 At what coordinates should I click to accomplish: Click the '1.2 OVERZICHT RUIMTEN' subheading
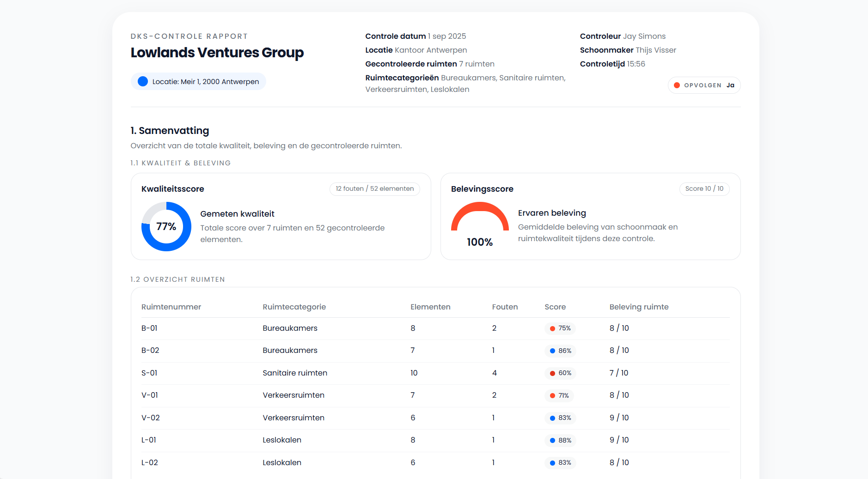click(x=177, y=279)
